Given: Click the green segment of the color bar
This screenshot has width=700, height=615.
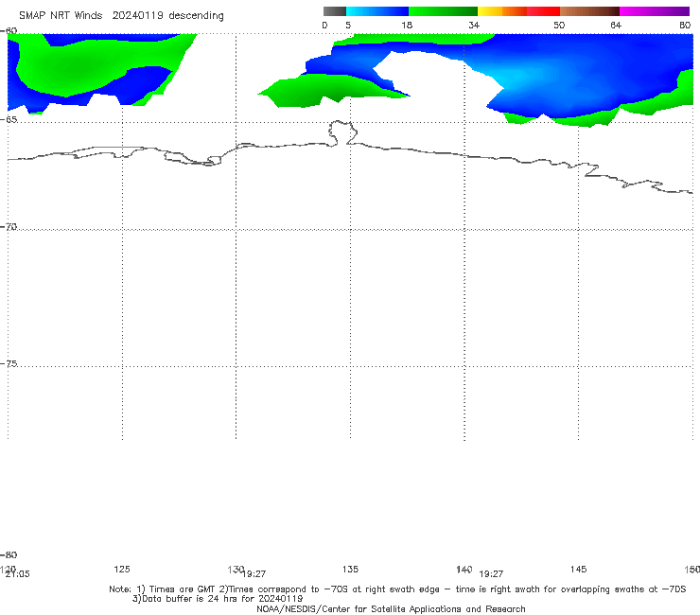Looking at the screenshot, I should pyautogui.click(x=443, y=11).
